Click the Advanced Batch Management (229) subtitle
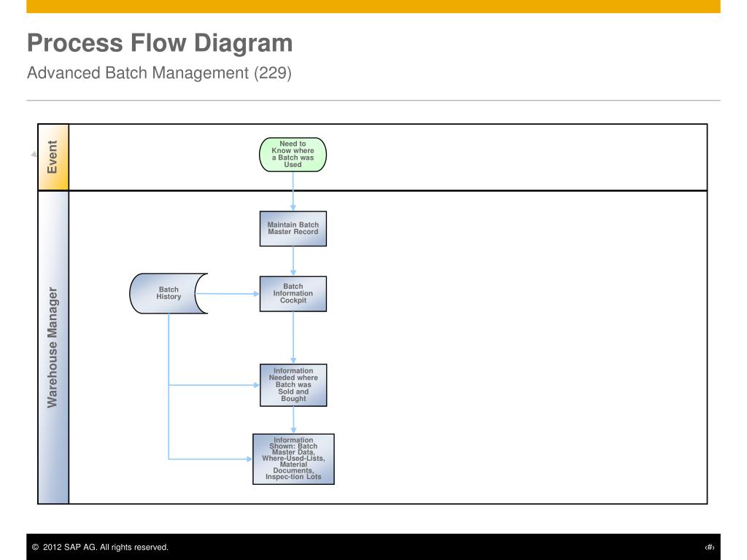The image size is (747, 560). coord(159,73)
